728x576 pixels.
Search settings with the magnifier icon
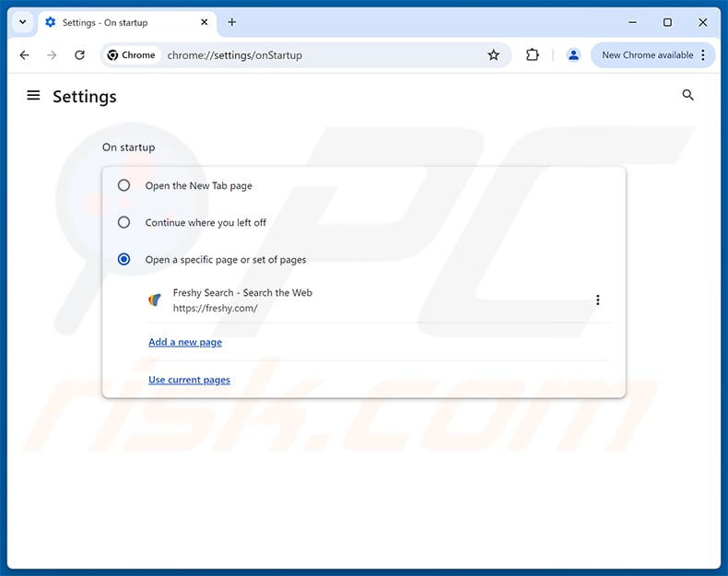click(x=687, y=95)
